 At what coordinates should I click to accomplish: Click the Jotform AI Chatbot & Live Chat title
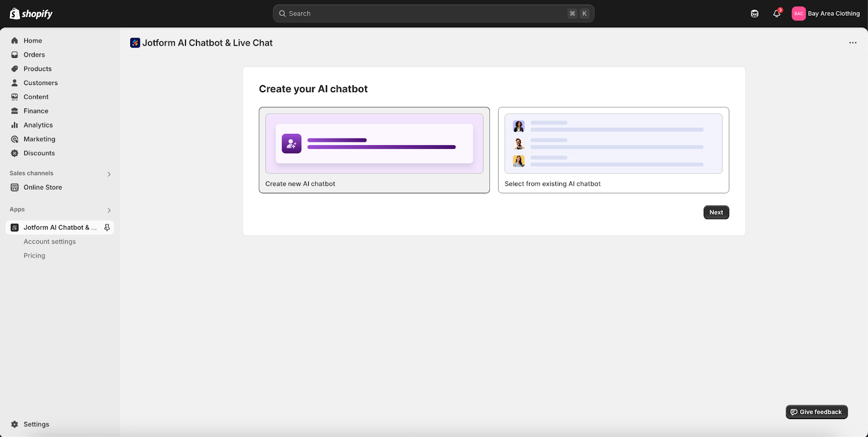click(207, 43)
